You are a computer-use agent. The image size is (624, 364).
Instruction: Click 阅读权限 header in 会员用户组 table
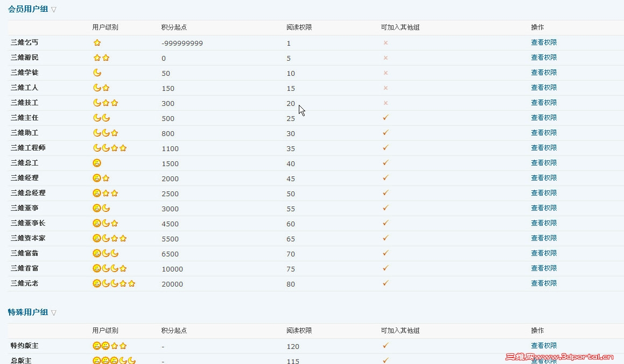pos(299,27)
